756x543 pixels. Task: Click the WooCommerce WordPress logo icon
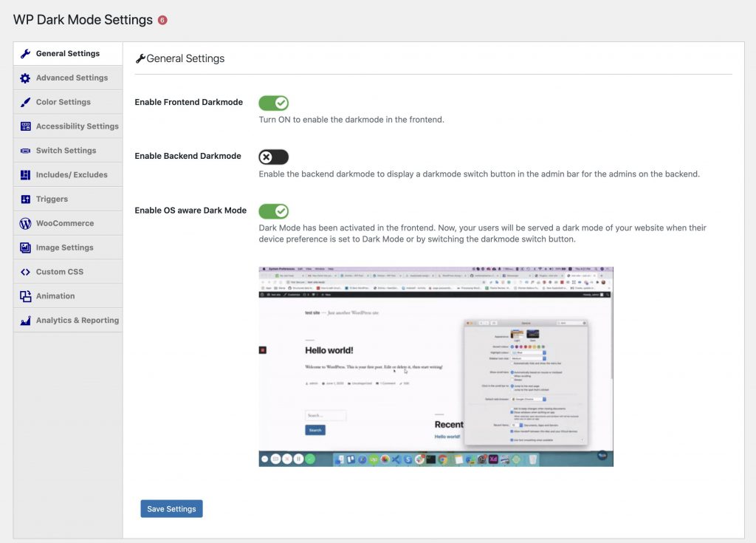(26, 223)
